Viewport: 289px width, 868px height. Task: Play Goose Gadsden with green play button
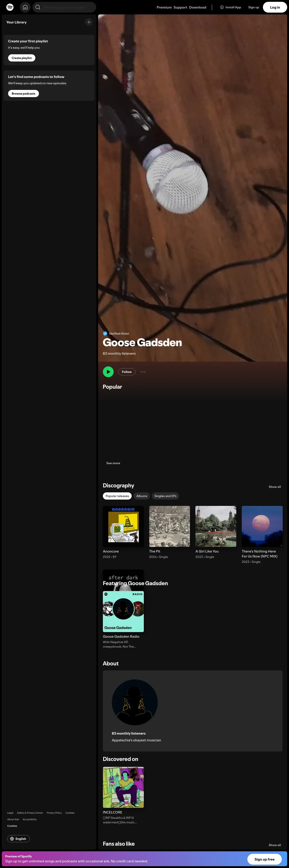(x=108, y=372)
